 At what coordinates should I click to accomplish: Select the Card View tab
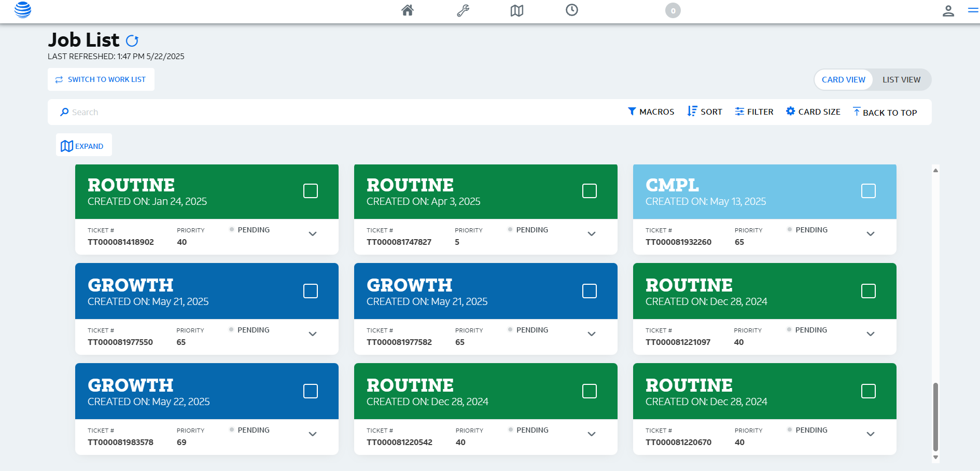point(843,80)
